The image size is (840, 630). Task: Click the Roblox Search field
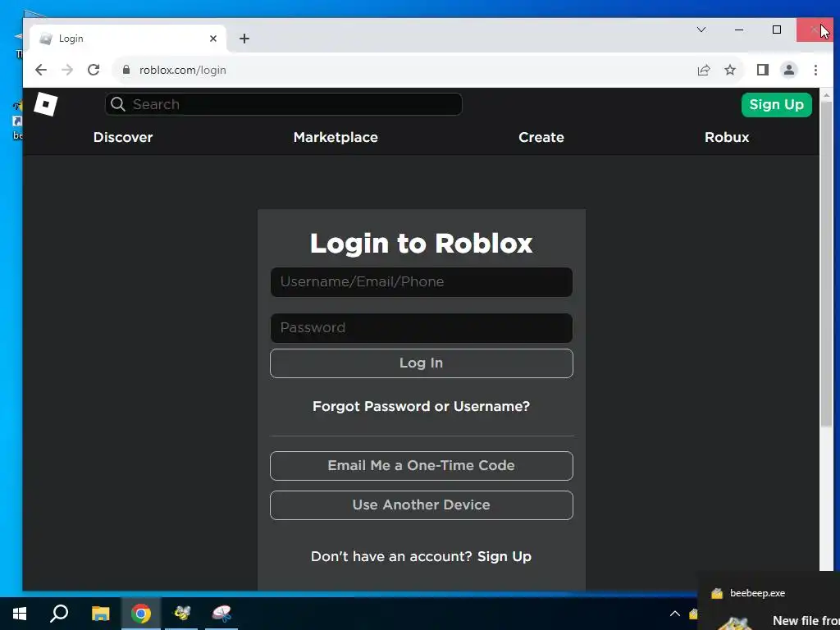click(283, 104)
